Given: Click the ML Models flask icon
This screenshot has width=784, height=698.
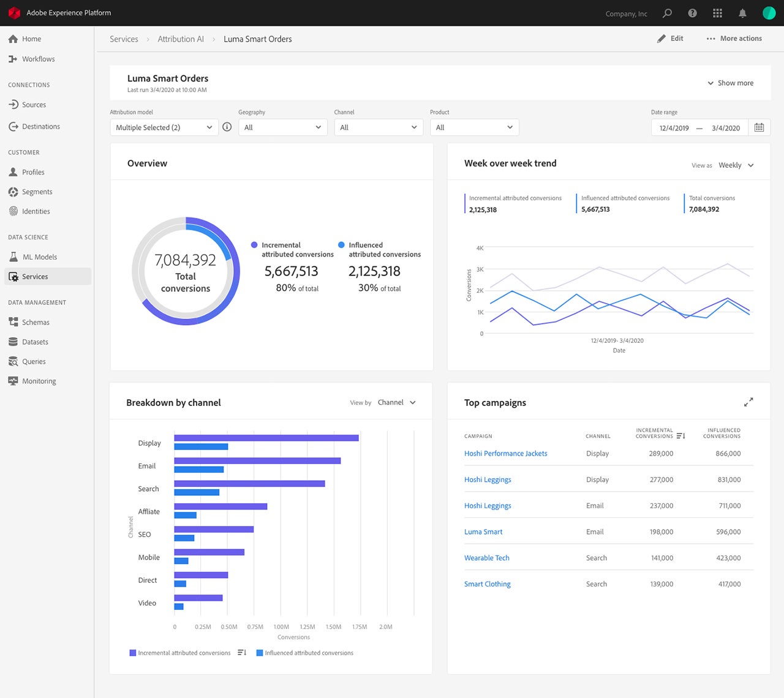Looking at the screenshot, I should pyautogui.click(x=13, y=257).
